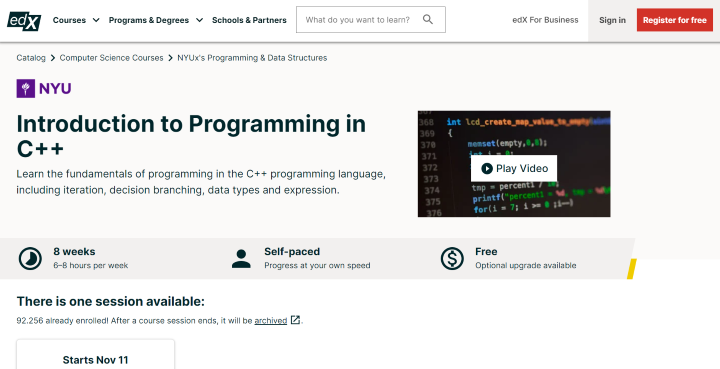Click 'There is one session available:' heading
This screenshot has height=369, width=720.
pyautogui.click(x=110, y=302)
